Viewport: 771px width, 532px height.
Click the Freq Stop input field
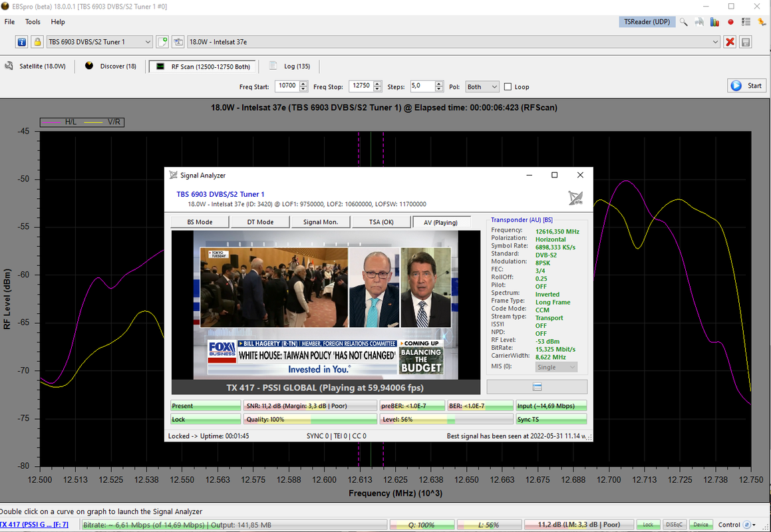click(x=361, y=86)
